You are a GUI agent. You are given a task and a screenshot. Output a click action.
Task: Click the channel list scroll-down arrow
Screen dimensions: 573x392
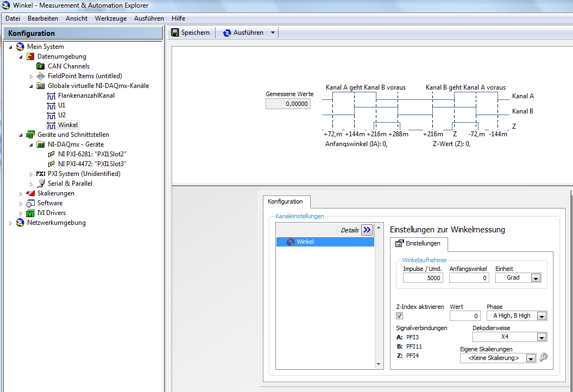pyautogui.click(x=379, y=364)
